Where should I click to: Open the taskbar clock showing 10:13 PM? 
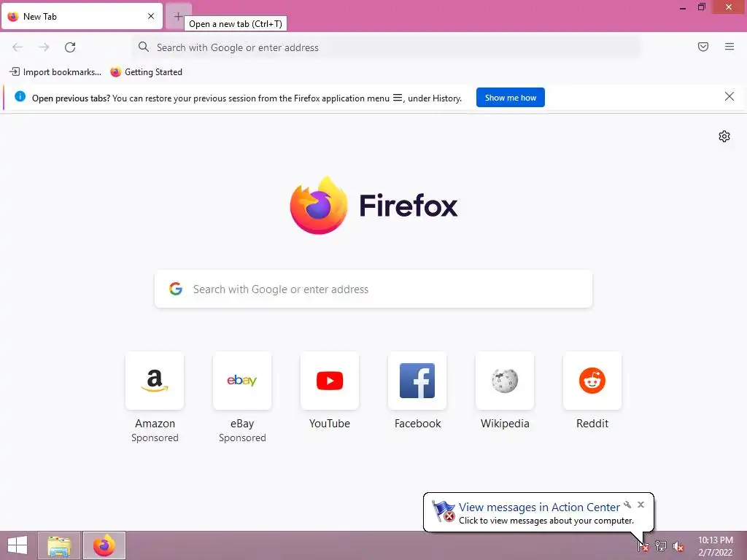[716, 546]
